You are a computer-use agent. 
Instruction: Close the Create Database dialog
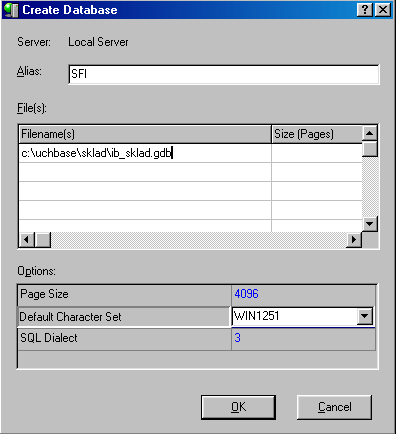coord(383,10)
